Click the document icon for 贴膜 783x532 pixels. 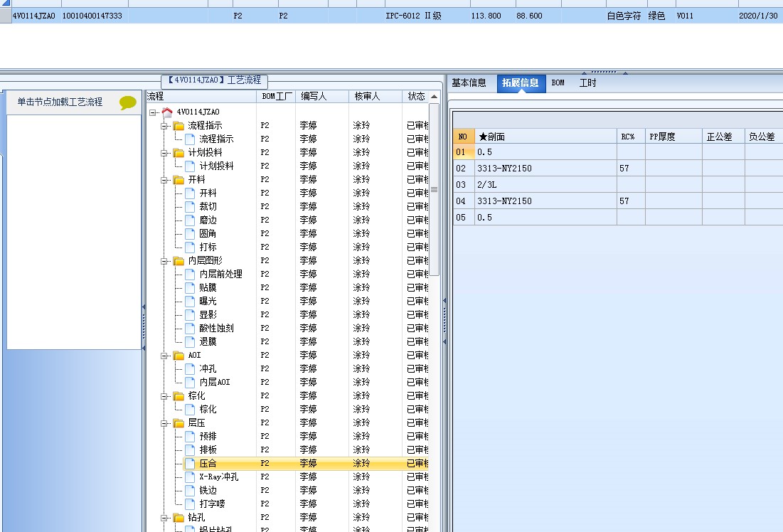(190, 288)
